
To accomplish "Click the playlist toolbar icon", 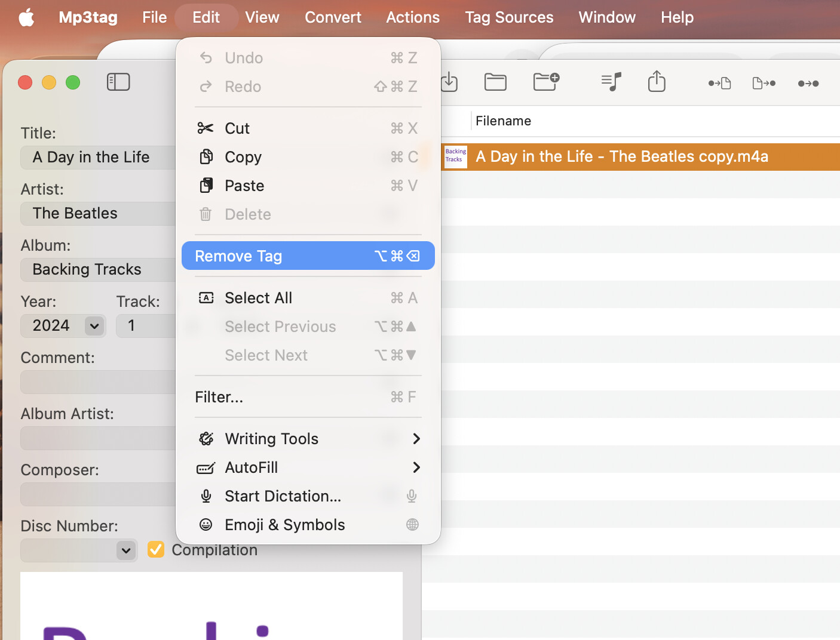I will [x=611, y=82].
